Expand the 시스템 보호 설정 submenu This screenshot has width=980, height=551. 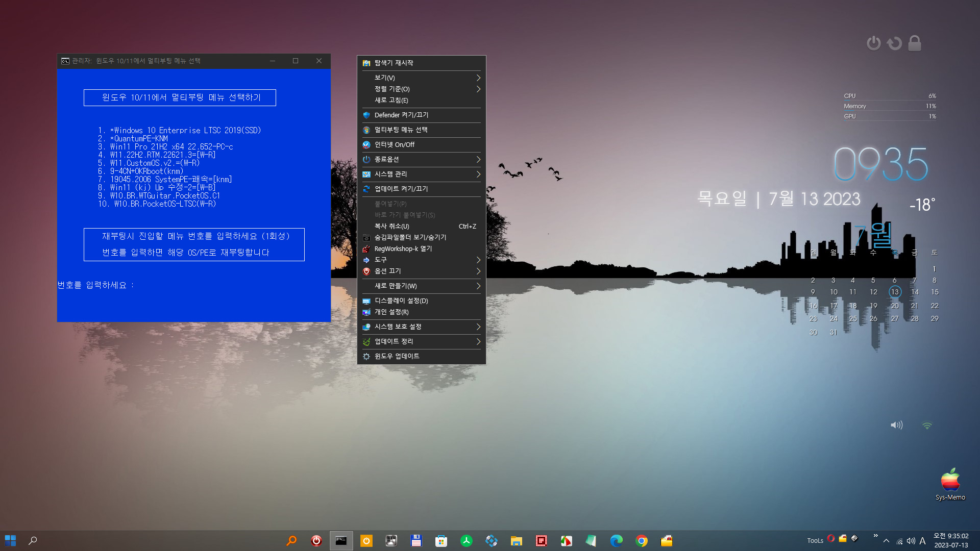coord(422,327)
